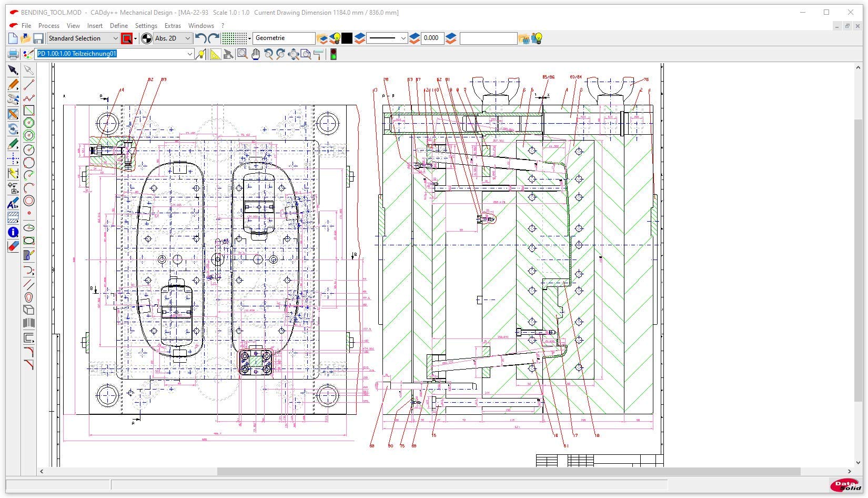The image size is (868, 498).
Task: Click the paint roller icon
Action: coord(319,54)
